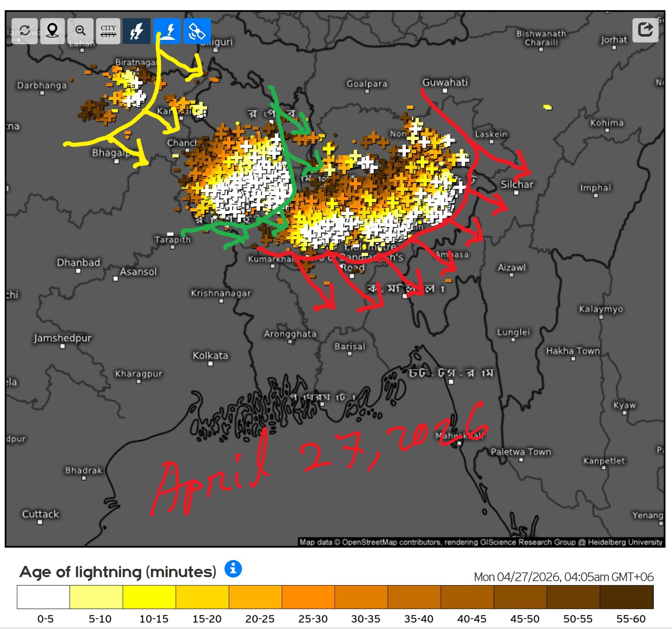This screenshot has width=672, height=629.
Task: Toggle the satellite layer icon
Action: coord(197,31)
